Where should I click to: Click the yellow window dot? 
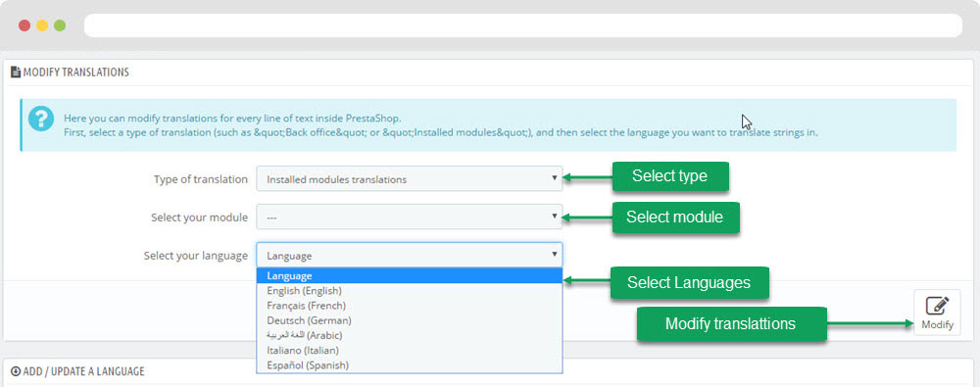point(42,25)
